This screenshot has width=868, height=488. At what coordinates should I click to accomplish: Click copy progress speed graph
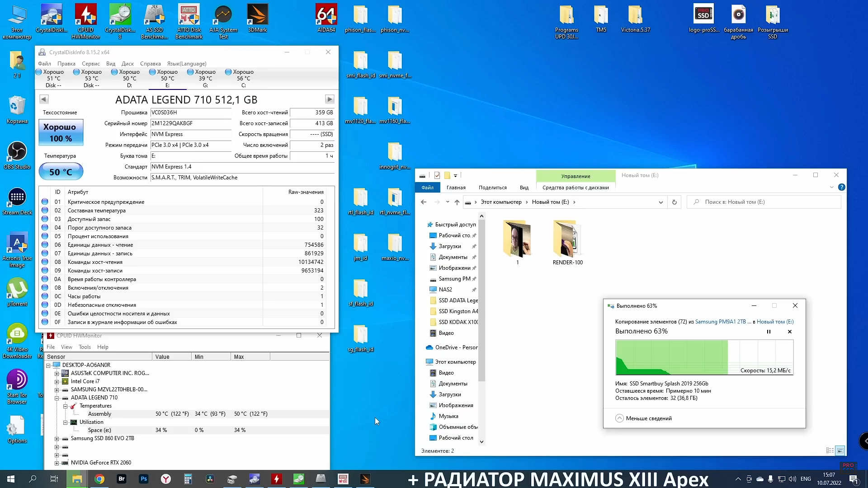(704, 357)
